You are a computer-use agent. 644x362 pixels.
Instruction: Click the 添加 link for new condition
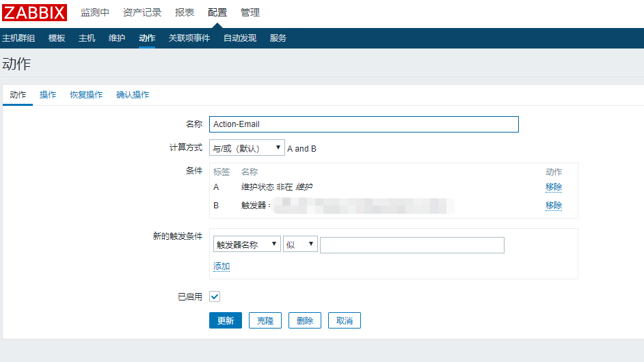(x=222, y=266)
